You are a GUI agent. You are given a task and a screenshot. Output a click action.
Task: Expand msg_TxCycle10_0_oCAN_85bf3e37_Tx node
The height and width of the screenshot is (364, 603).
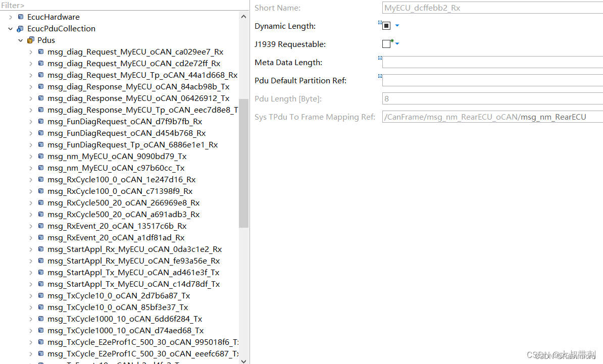coord(31,307)
